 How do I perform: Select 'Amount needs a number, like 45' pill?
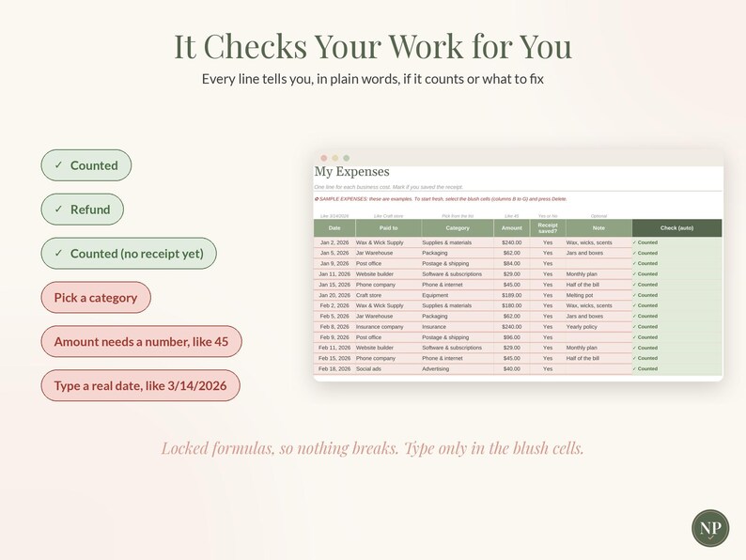(x=141, y=342)
